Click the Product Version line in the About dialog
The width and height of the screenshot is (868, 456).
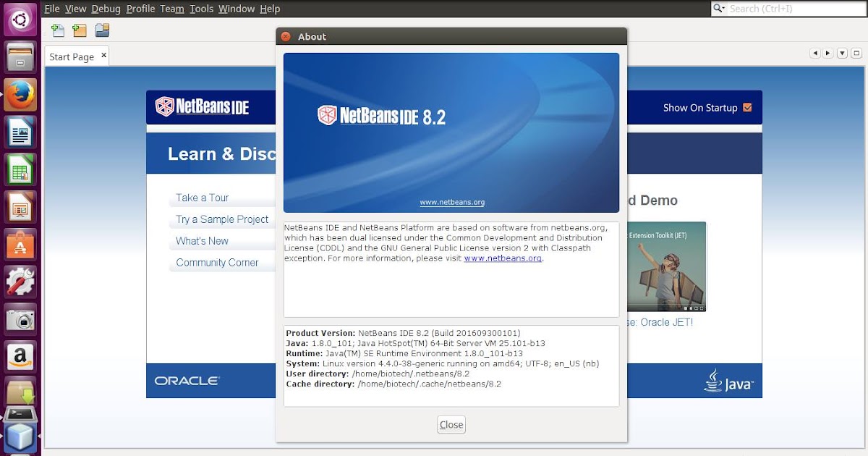point(403,333)
